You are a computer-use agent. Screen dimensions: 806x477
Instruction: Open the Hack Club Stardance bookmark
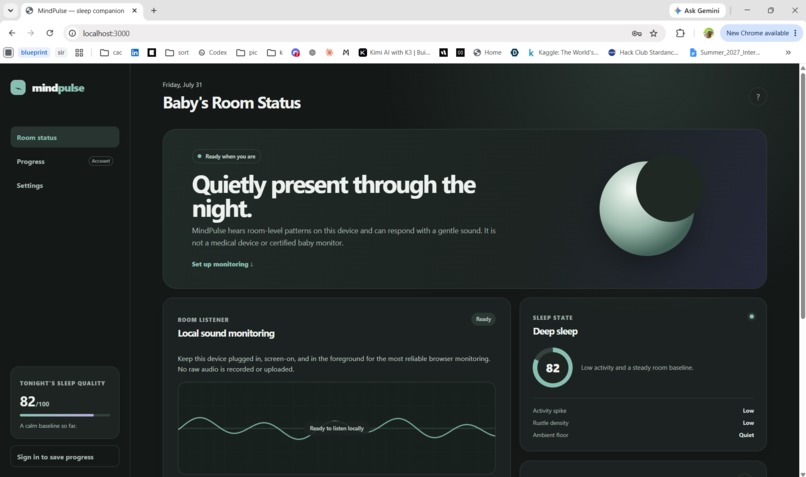coord(643,52)
